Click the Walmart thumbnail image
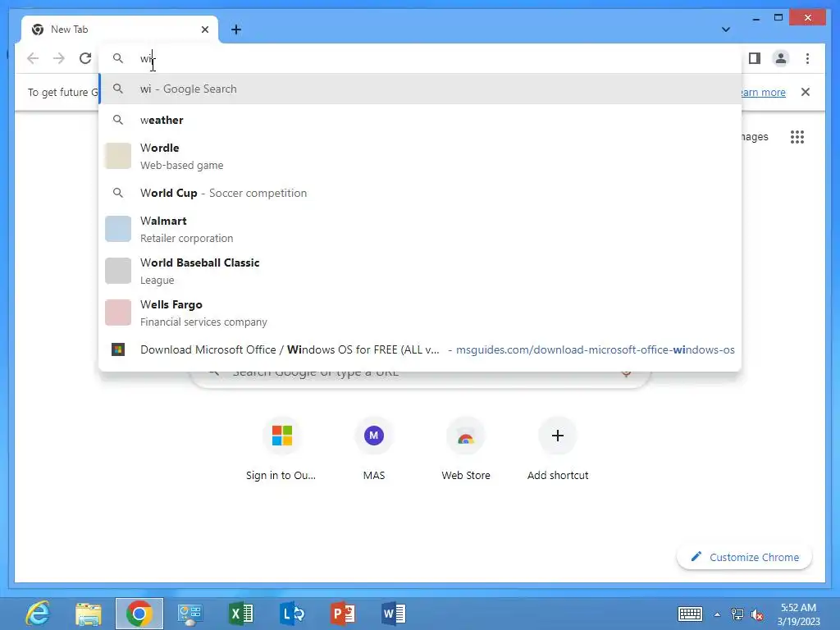Viewport: 840px width, 630px height. [118, 229]
